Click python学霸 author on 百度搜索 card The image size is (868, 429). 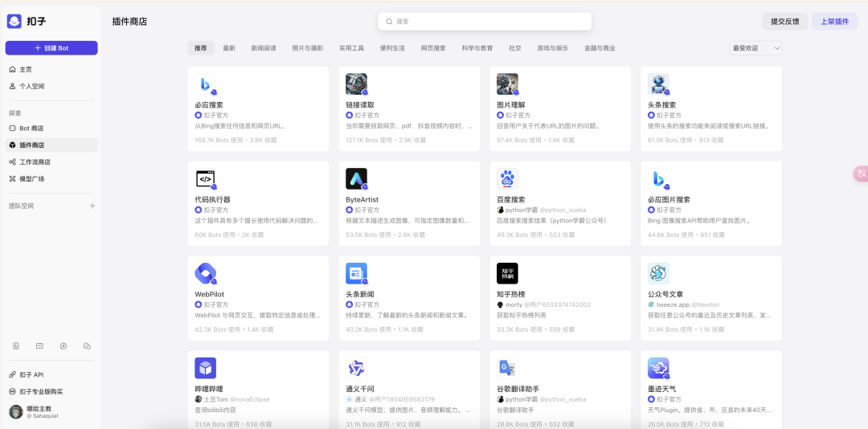coord(522,210)
